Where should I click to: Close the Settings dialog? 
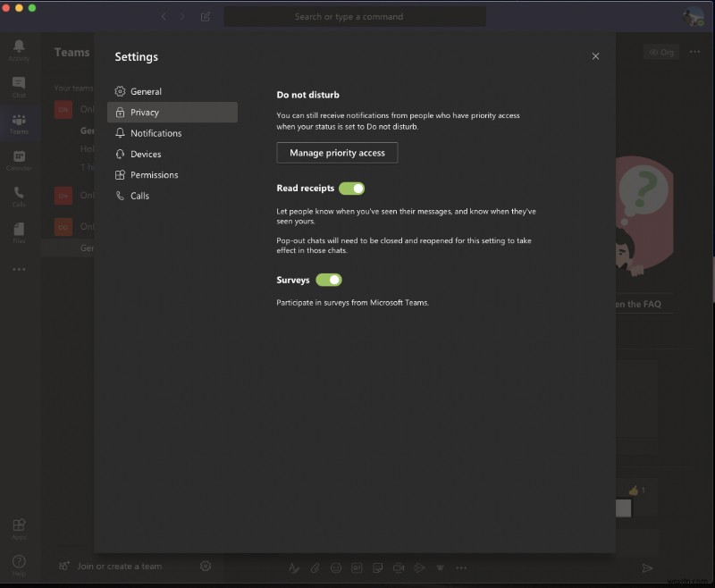pyautogui.click(x=595, y=56)
